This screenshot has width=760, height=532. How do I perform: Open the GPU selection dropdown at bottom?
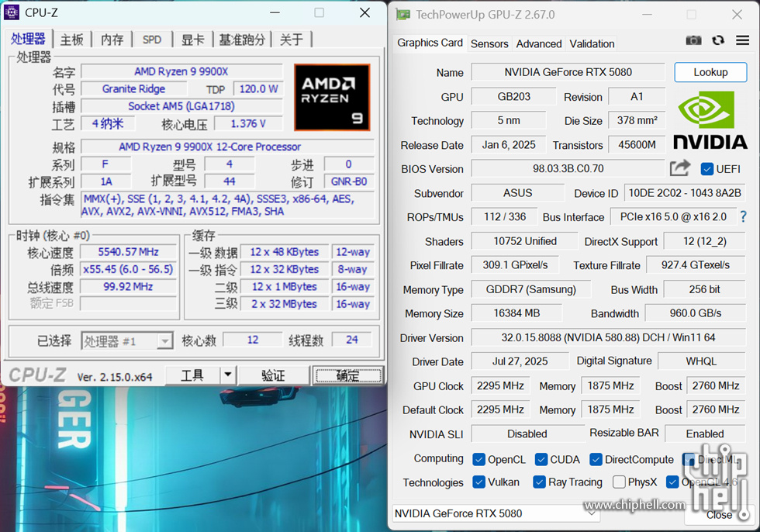click(496, 513)
